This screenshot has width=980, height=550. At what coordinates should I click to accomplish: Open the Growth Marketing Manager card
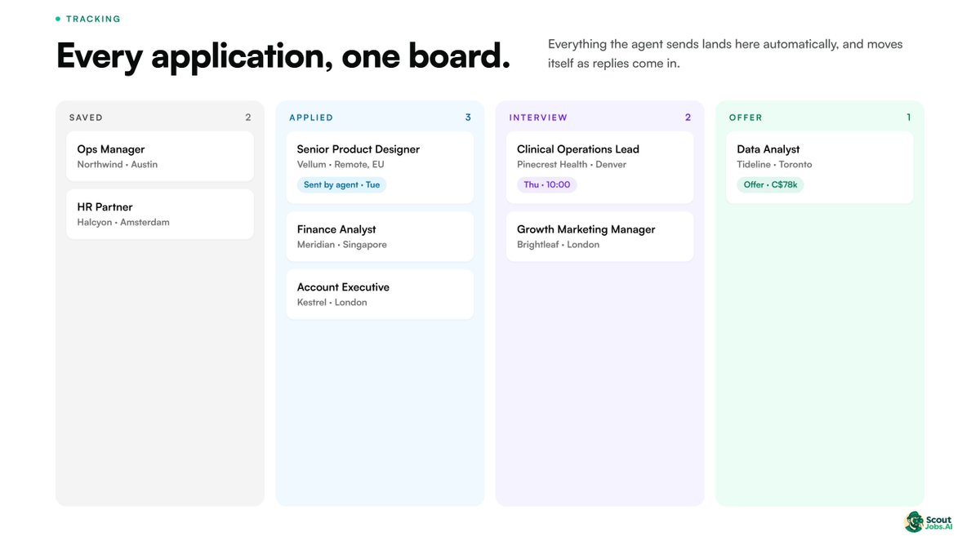[599, 237]
